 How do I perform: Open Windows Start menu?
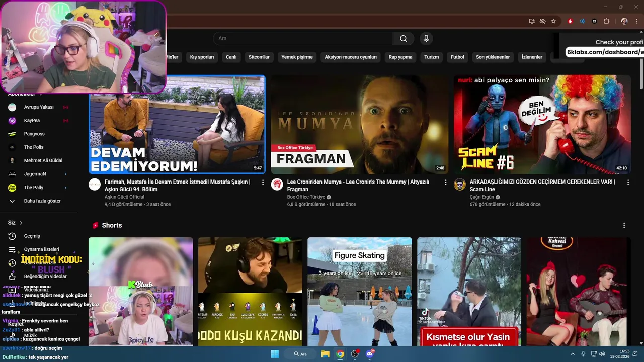pos(275,354)
